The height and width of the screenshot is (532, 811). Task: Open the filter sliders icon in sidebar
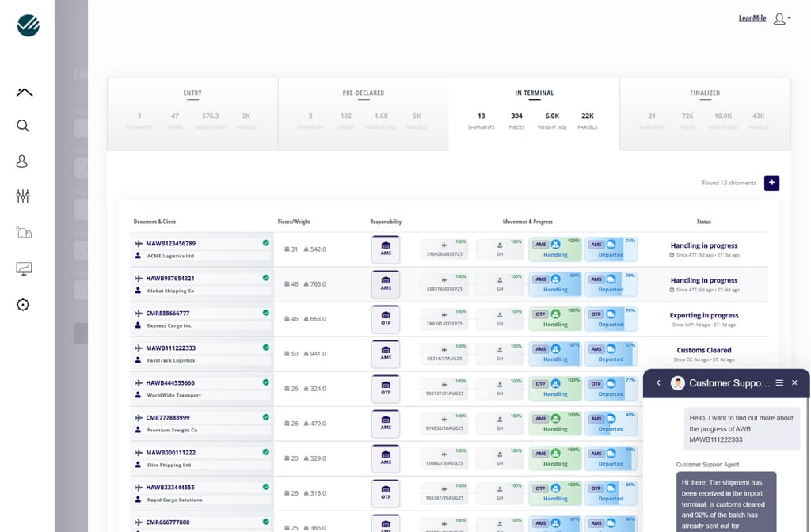click(23, 196)
